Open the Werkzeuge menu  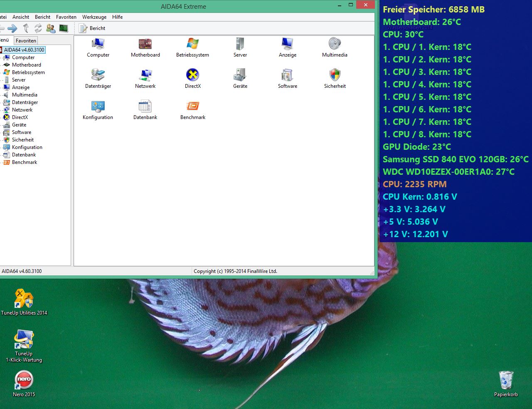coord(94,17)
